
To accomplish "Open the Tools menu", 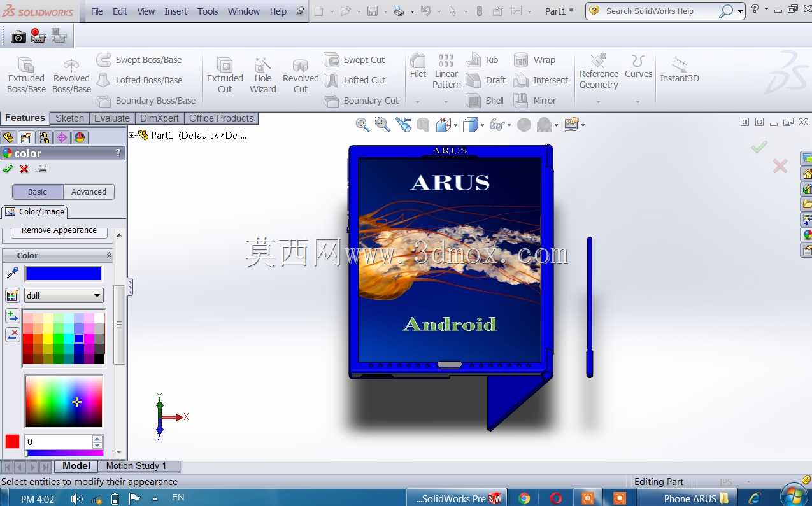I will coord(208,11).
